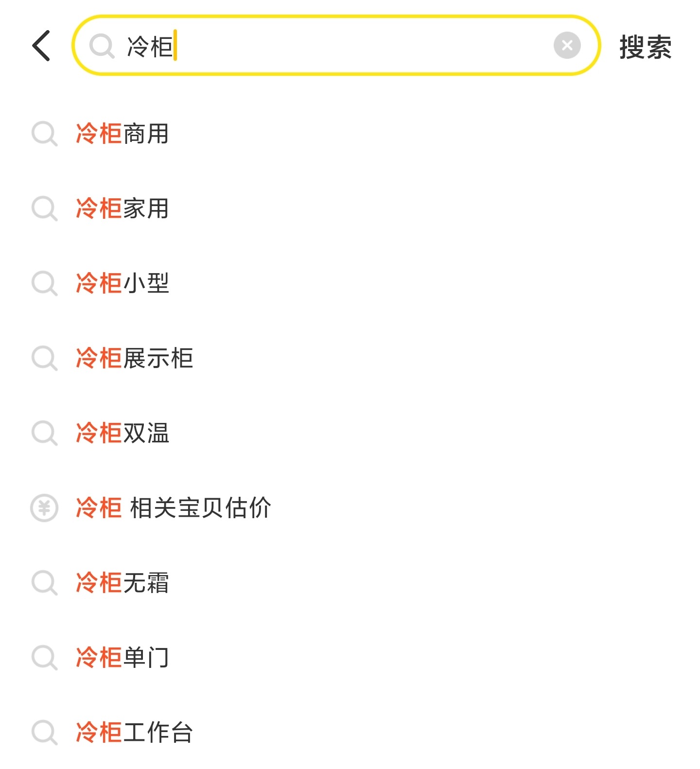Open the 冷柜展示柜 suggestion
700x769 pixels.
(135, 358)
